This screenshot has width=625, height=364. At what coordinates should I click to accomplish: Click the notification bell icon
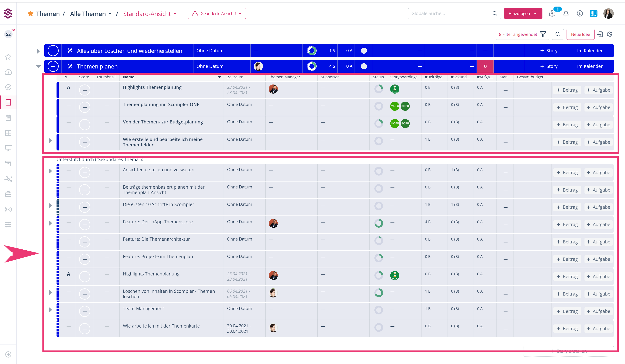[x=566, y=13]
